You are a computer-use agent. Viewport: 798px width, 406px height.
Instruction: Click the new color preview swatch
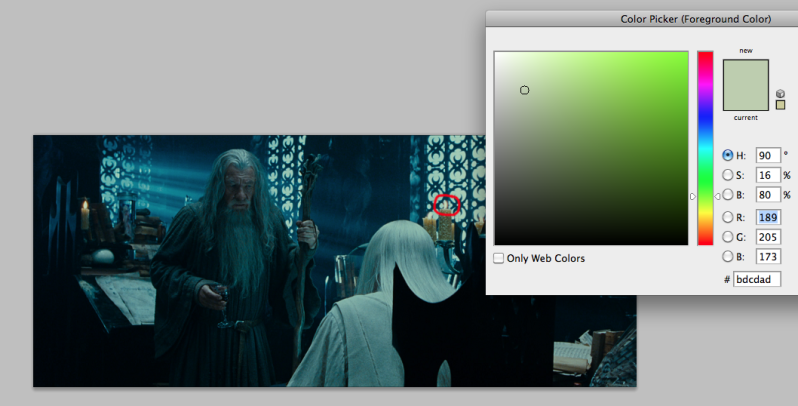[746, 72]
